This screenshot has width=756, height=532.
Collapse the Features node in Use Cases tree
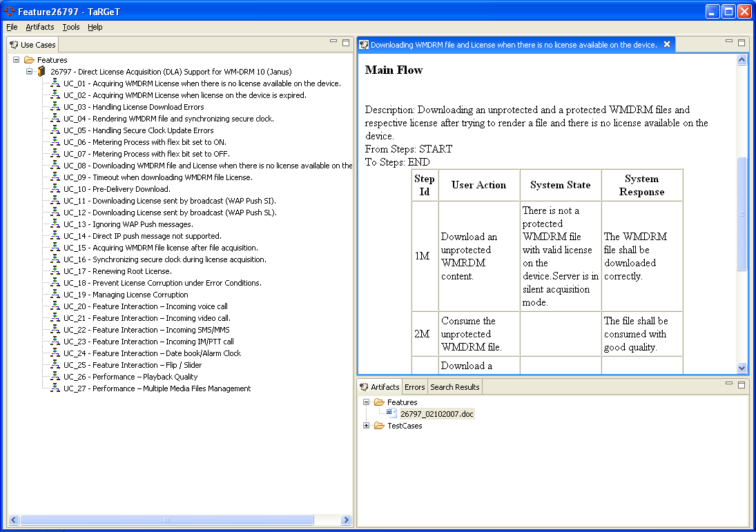click(17, 60)
